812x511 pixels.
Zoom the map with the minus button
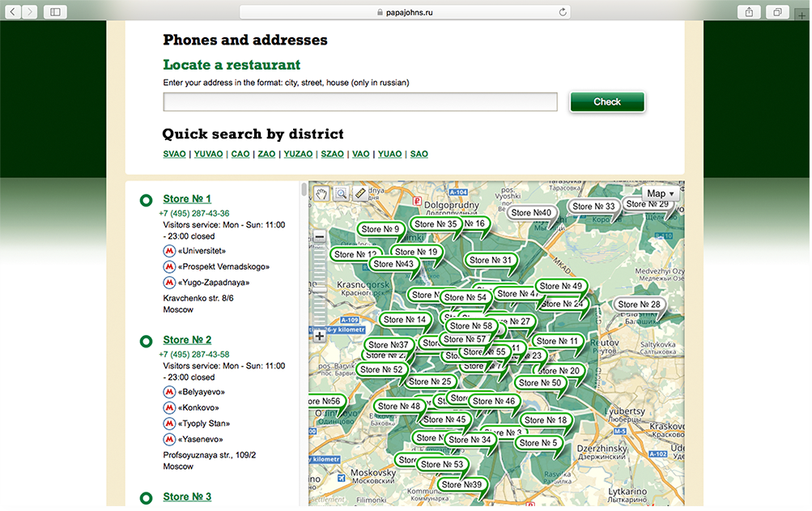[320, 236]
